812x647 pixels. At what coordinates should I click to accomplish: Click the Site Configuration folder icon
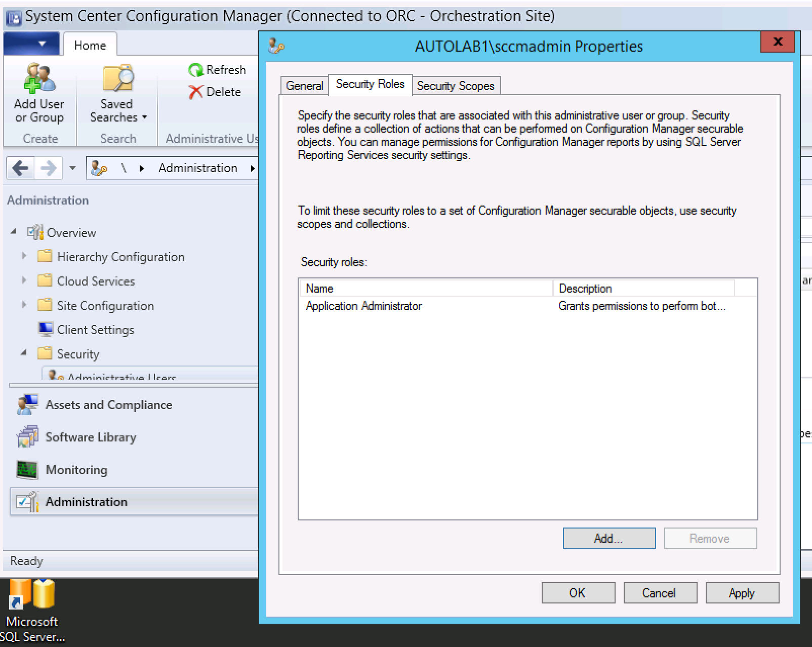[45, 305]
